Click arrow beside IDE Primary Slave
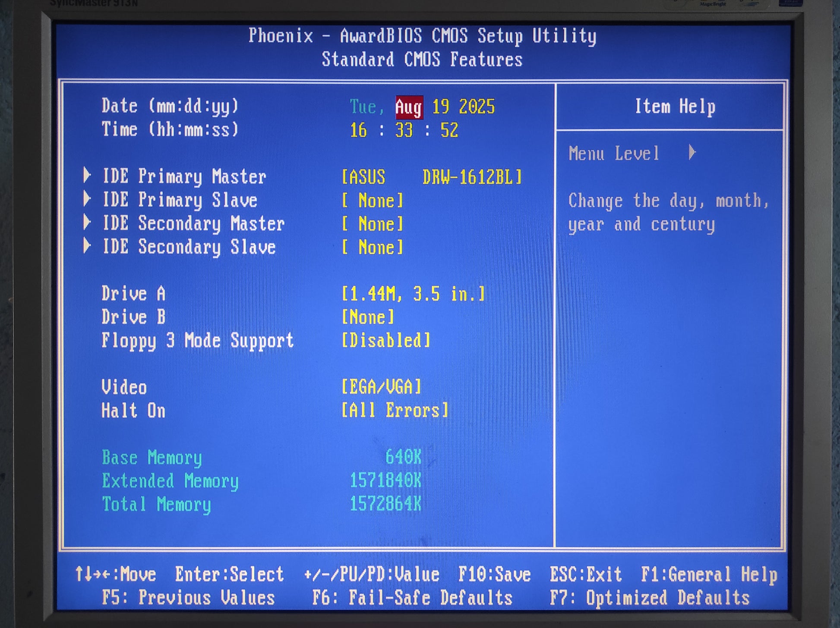840x628 pixels. [x=87, y=199]
